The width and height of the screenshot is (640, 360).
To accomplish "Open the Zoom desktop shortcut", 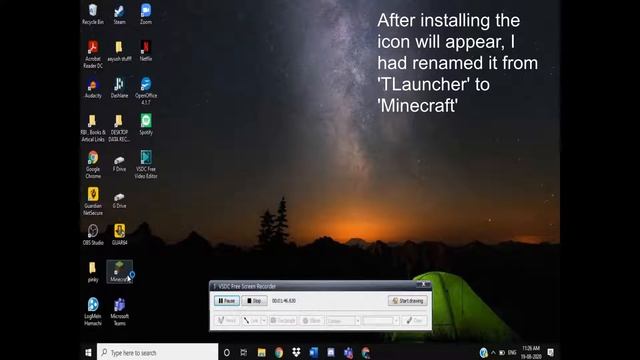I will pos(146,14).
